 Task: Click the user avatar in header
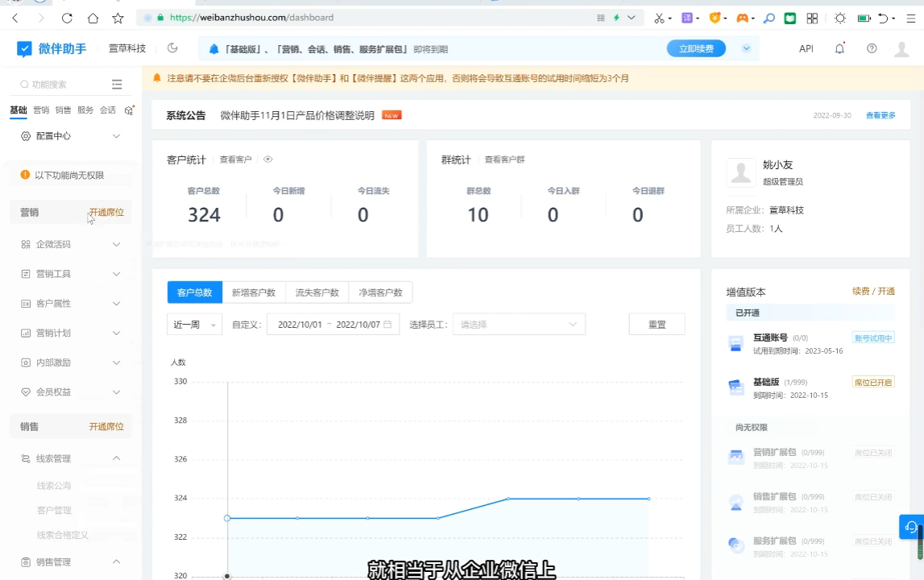902,49
